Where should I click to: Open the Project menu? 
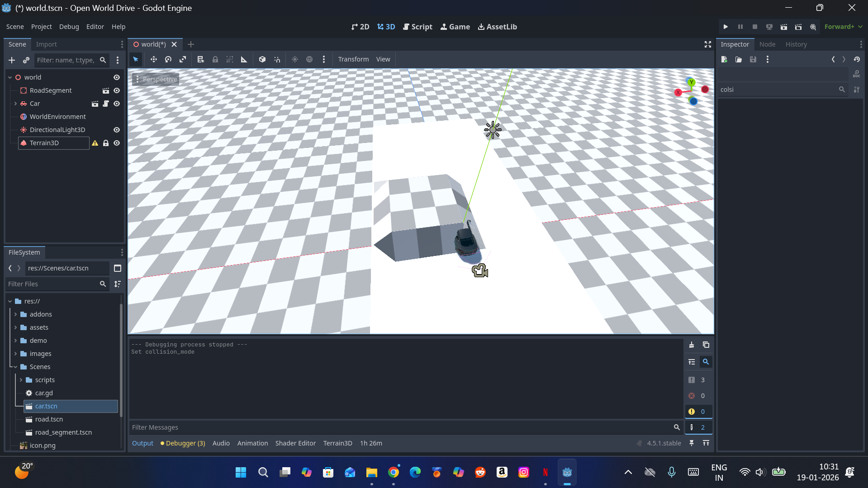pos(41,27)
